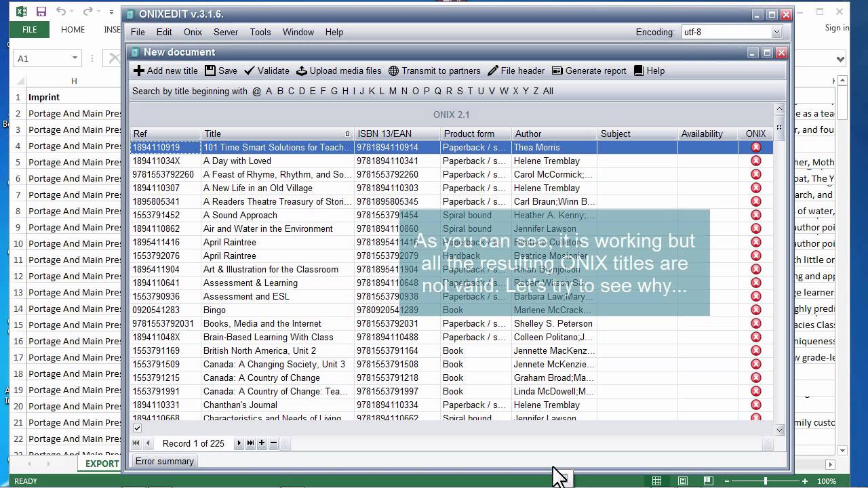Click invalid ONIX icon for Chanthan's Journal
This screenshot has width=868, height=488.
point(755,405)
